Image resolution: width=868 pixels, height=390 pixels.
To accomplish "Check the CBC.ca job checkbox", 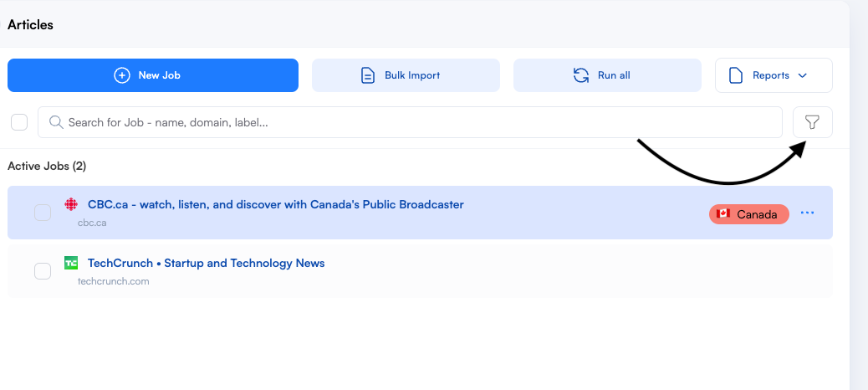I will [x=43, y=213].
